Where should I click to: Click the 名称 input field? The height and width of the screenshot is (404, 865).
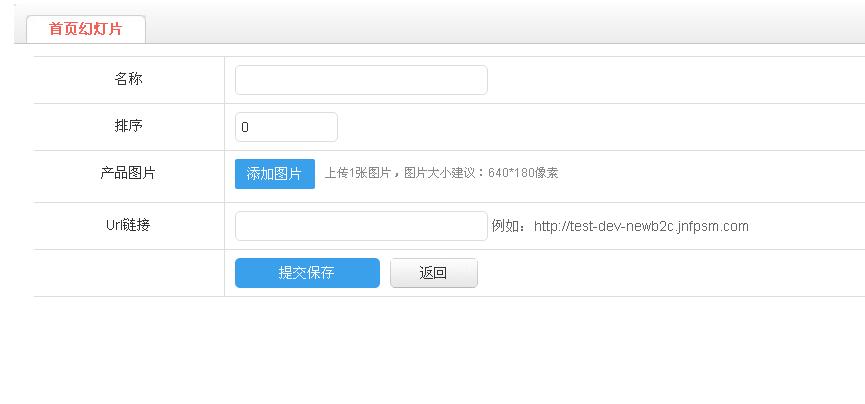(x=361, y=80)
